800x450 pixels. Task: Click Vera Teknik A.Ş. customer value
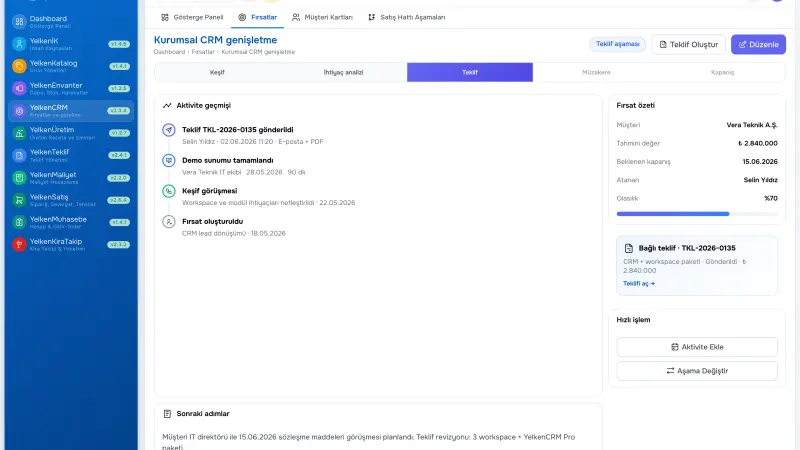752,125
